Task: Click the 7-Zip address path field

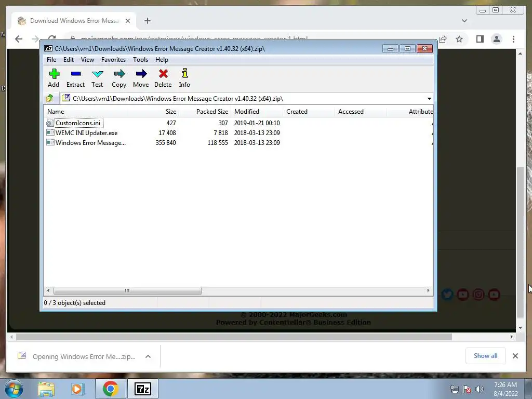Action: 243,98
